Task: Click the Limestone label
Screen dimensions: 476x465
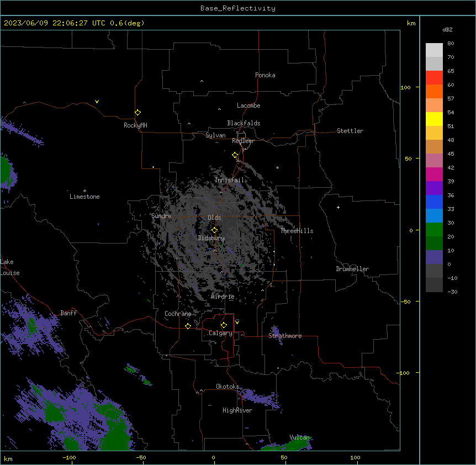Action: [84, 197]
